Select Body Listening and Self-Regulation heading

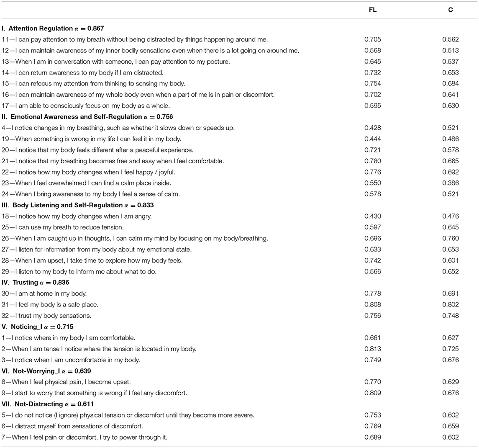[x=77, y=205]
